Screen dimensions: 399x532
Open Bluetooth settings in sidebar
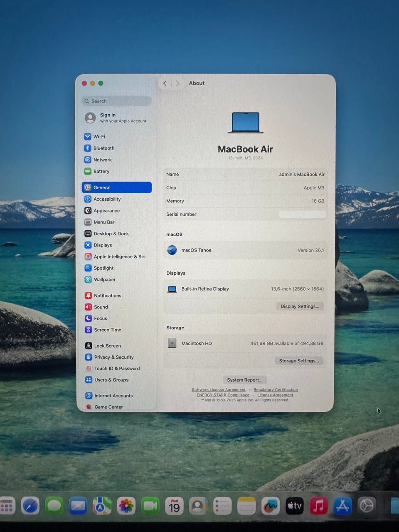116,148
